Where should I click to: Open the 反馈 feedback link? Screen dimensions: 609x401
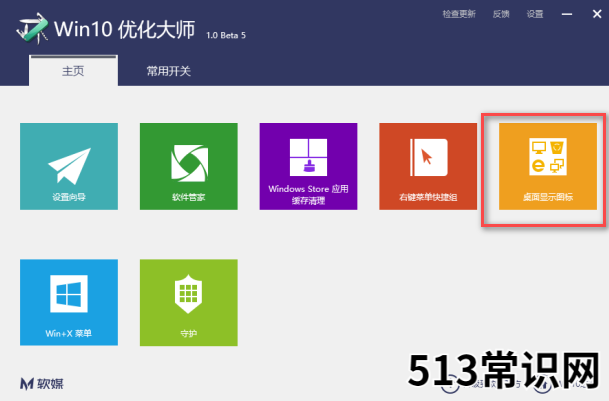click(501, 14)
